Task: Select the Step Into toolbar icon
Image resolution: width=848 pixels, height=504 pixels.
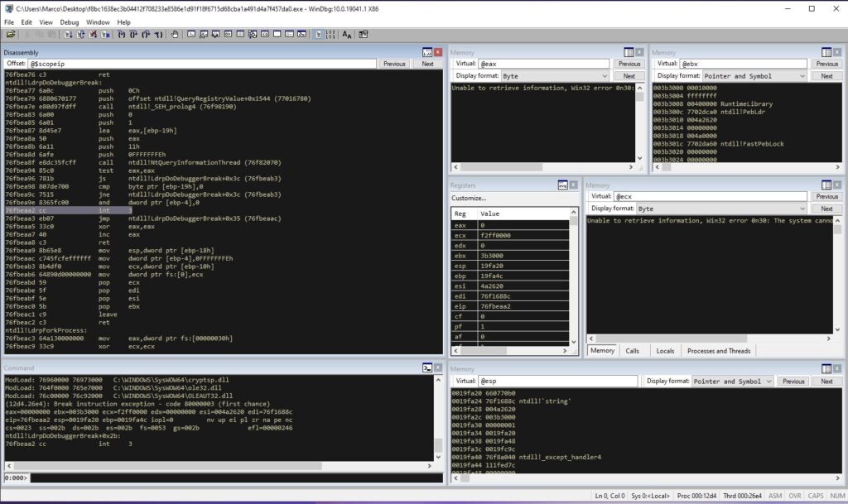Action: tap(120, 34)
